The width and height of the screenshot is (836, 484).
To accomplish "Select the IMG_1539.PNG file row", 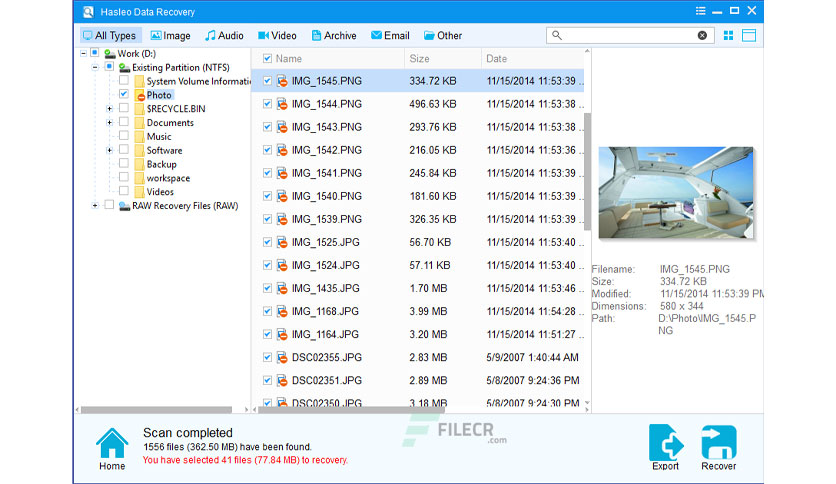I will click(417, 219).
